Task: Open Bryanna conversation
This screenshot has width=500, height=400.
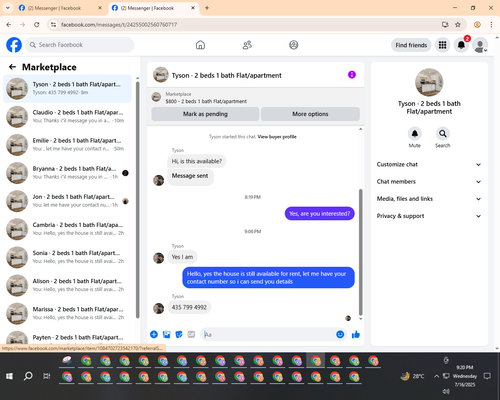Action: [x=67, y=173]
